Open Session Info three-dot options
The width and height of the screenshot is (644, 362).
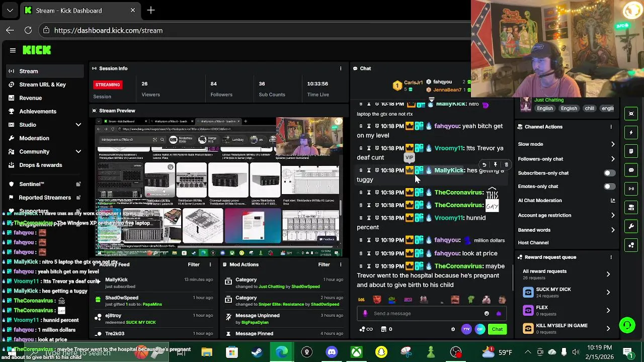(341, 68)
